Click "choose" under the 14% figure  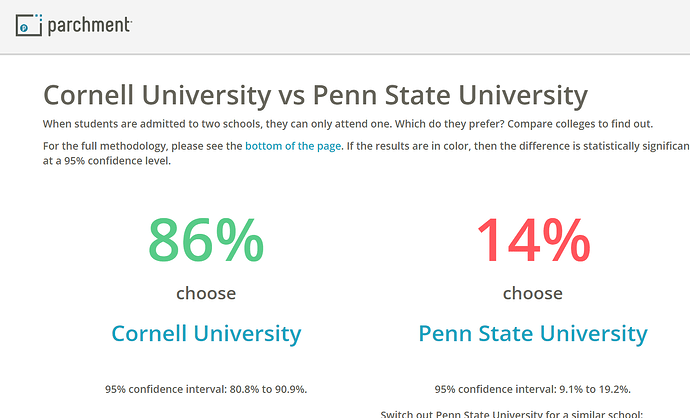pyautogui.click(x=532, y=293)
